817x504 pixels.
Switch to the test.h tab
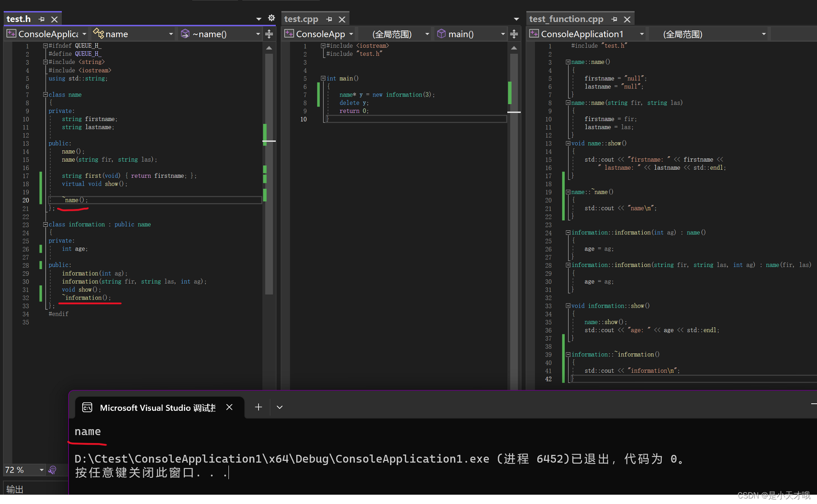click(x=19, y=19)
